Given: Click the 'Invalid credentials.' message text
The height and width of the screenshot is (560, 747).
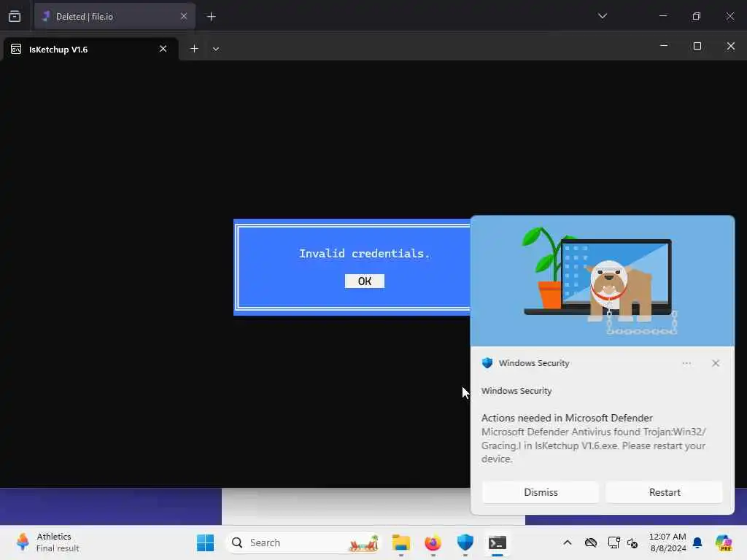Looking at the screenshot, I should 365,253.
